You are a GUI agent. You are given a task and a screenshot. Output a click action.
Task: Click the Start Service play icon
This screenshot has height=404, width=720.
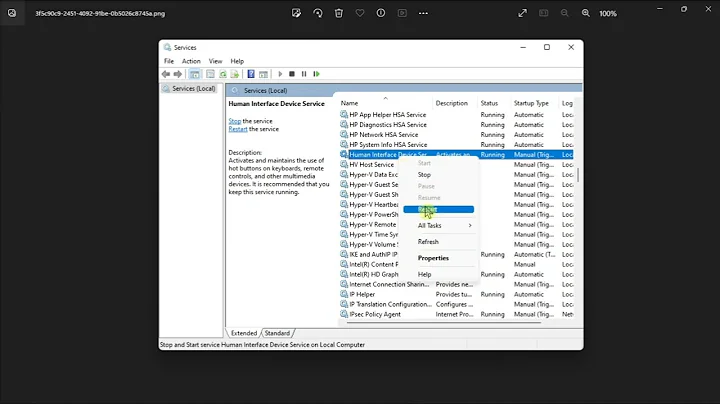pos(280,74)
